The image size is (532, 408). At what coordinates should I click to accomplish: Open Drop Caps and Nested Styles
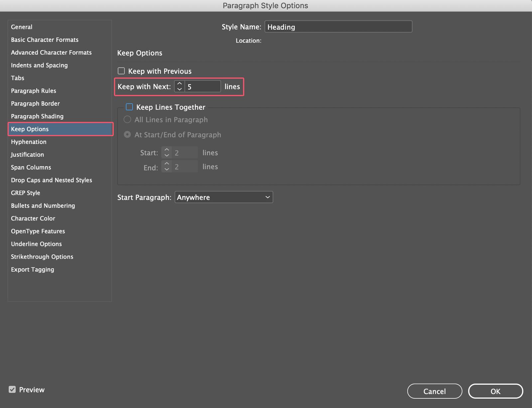52,180
